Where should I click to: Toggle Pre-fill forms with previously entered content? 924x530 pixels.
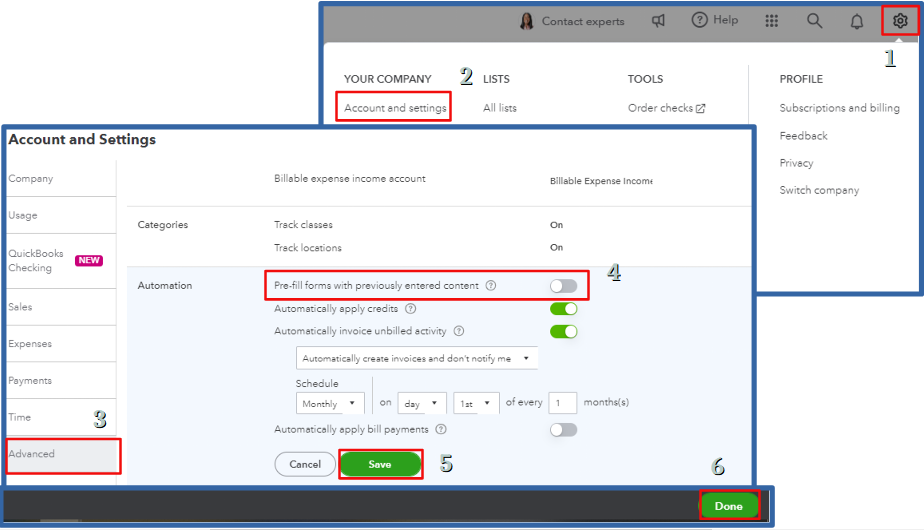563,286
